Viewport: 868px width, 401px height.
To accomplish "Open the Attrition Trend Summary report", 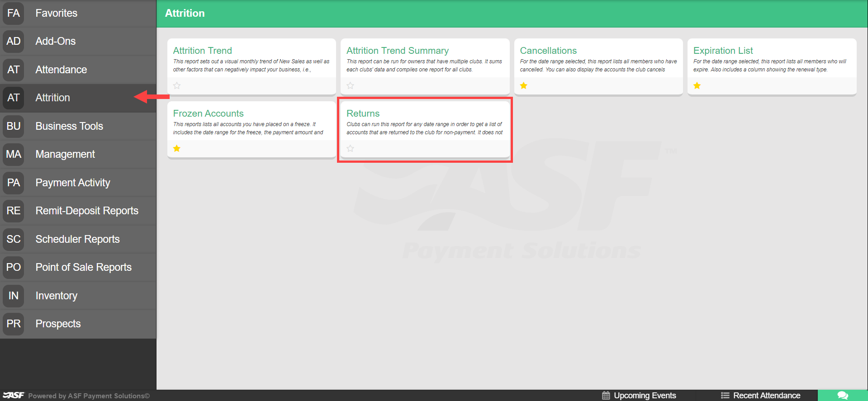I will 398,51.
